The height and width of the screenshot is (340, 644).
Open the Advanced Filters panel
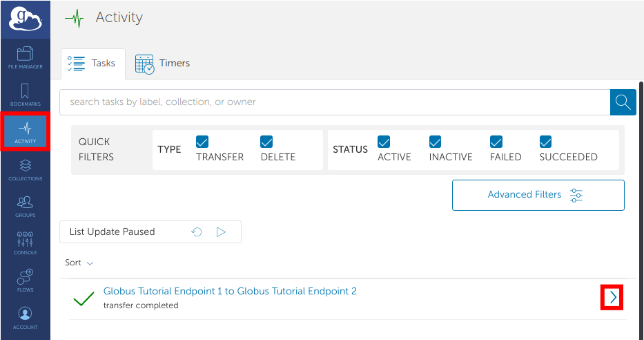[538, 195]
